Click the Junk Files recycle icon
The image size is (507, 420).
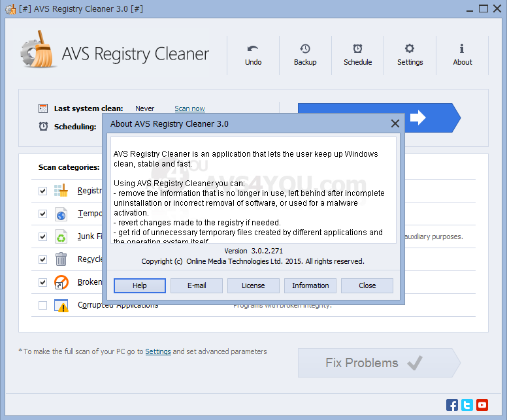[x=61, y=236]
